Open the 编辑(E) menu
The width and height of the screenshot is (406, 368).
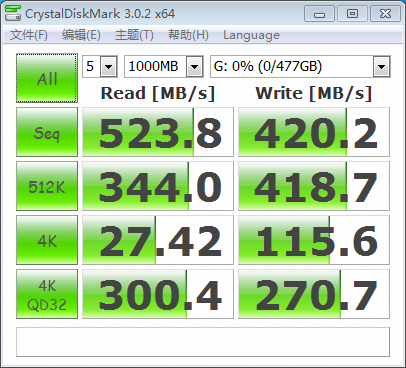[81, 35]
